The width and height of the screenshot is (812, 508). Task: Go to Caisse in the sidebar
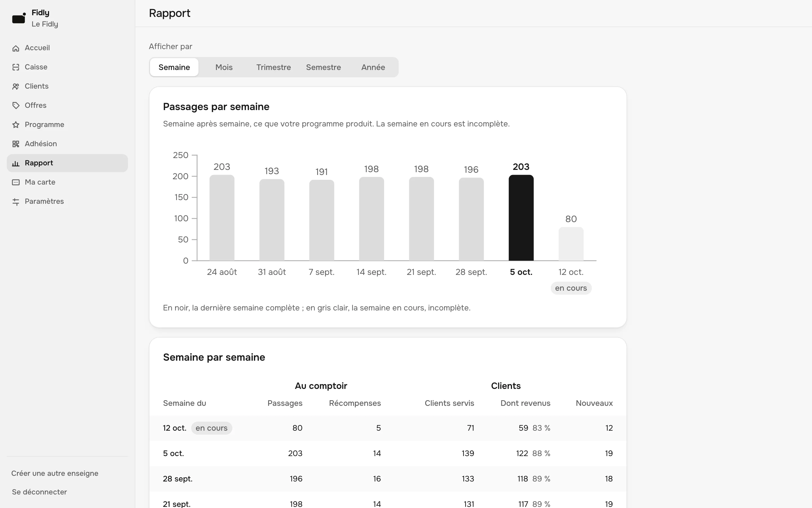(67, 67)
